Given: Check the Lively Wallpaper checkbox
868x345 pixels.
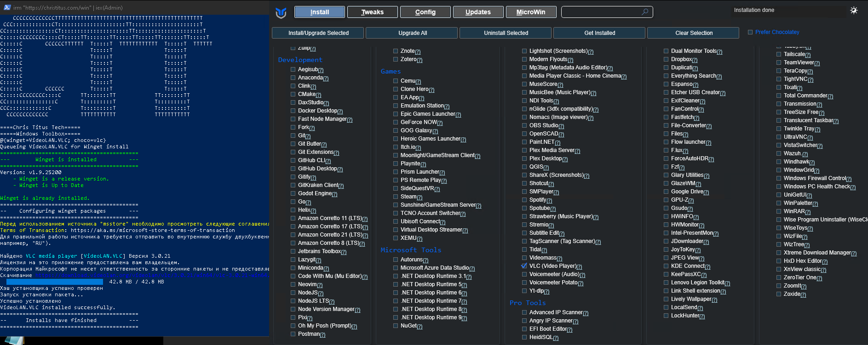Looking at the screenshot, I should tap(666, 299).
